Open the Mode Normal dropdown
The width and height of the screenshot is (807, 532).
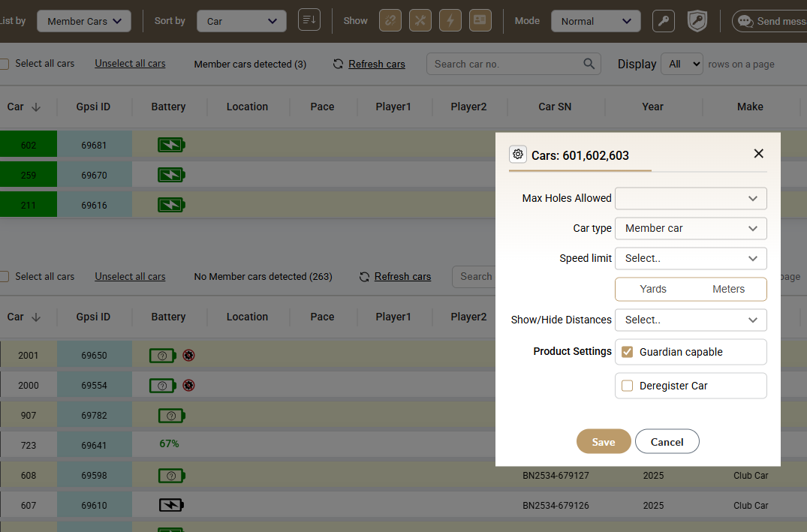coord(596,21)
